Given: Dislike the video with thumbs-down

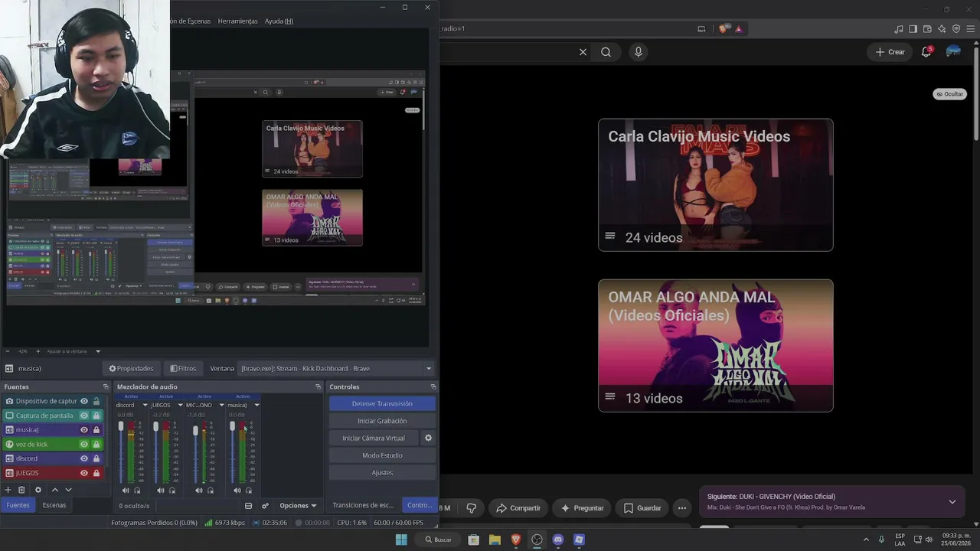Looking at the screenshot, I should tap(472, 507).
